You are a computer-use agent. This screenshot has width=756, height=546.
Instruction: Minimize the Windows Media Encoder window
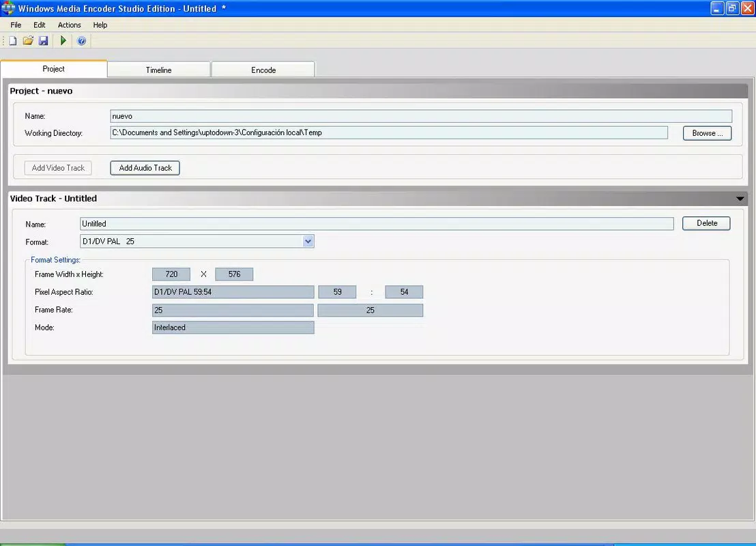tap(717, 8)
